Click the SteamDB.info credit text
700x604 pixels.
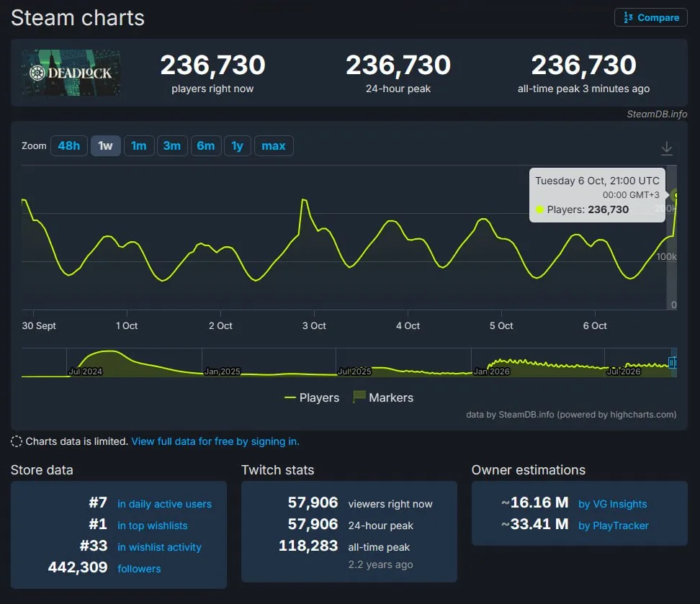pyautogui.click(x=657, y=114)
